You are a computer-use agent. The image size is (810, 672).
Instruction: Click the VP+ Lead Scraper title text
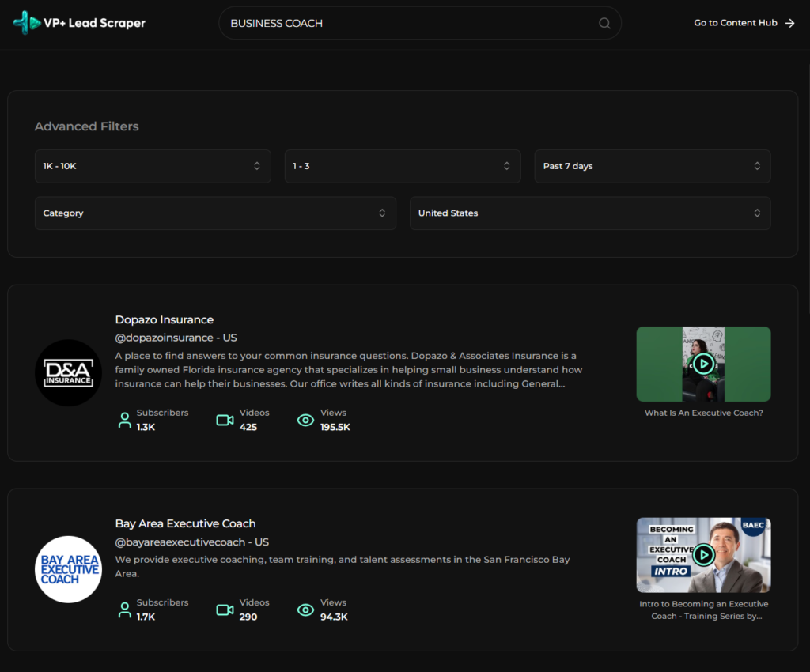click(95, 23)
